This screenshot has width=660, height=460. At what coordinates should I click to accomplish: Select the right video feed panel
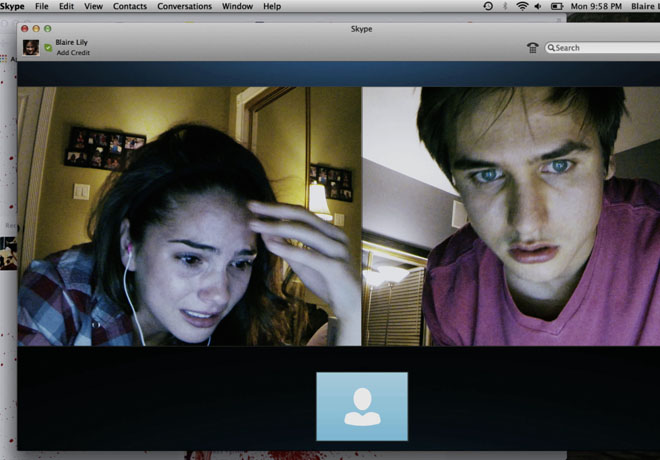510,215
